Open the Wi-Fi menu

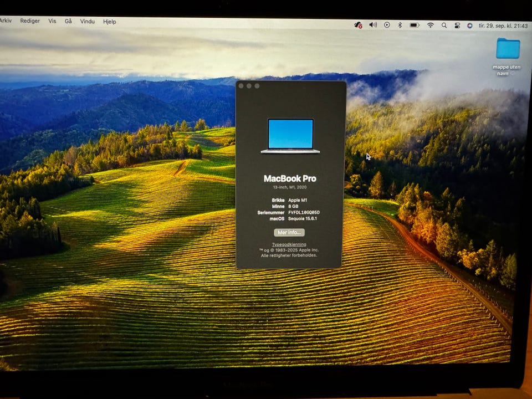point(430,25)
